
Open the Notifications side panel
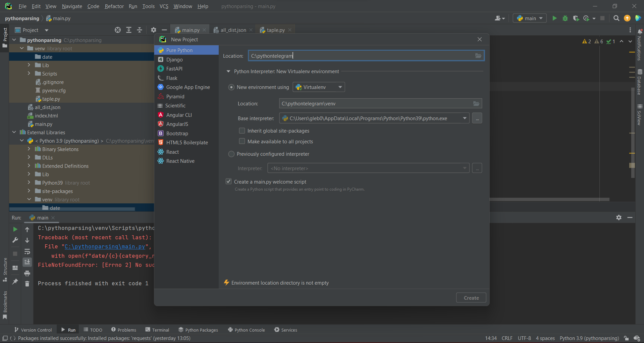coord(639,45)
